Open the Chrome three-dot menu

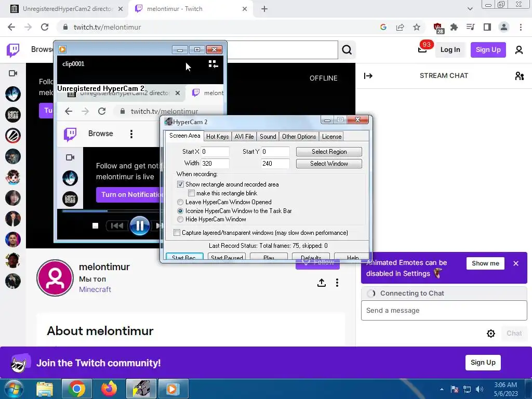coord(521,27)
